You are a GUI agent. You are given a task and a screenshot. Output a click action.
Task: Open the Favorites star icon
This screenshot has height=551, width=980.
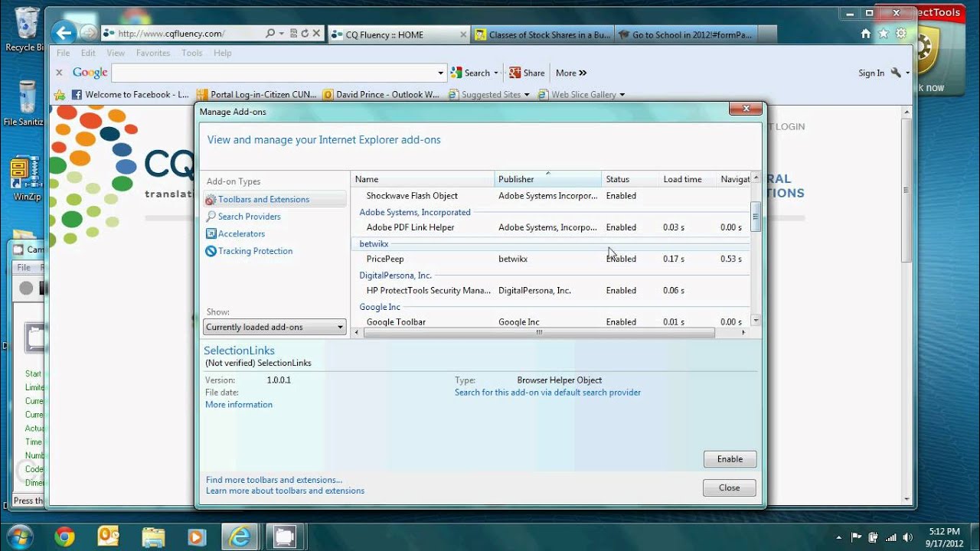(x=883, y=34)
